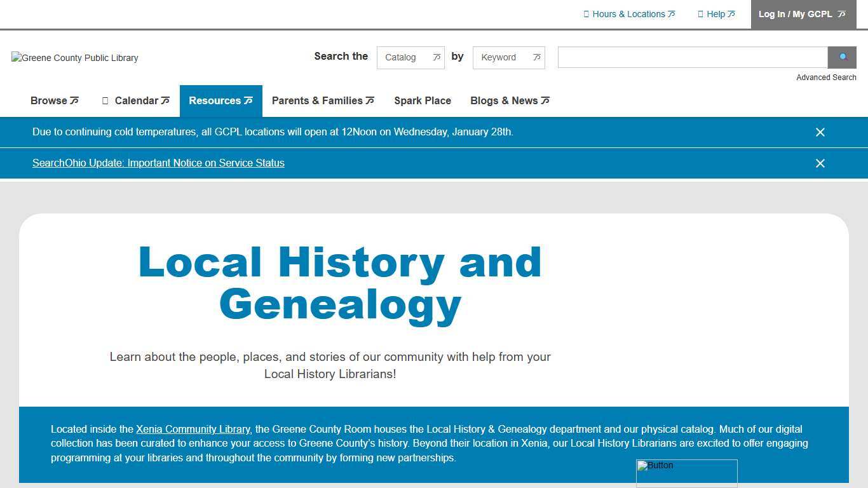Click the arrow icon next to Resources
The width and height of the screenshot is (868, 488).
pos(248,100)
